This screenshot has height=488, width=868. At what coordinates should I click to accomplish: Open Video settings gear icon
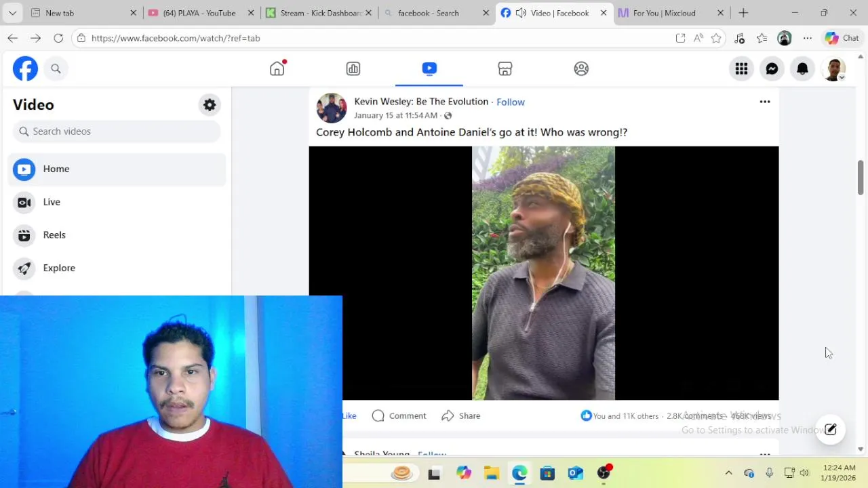tap(210, 105)
